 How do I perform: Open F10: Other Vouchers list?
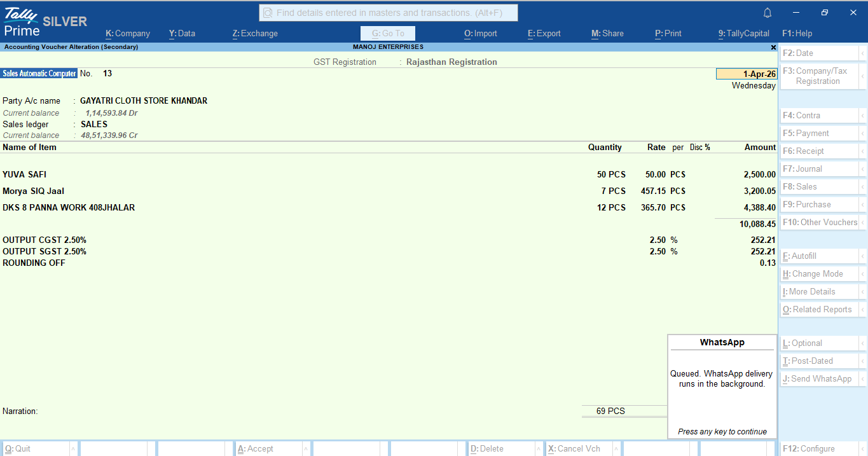pos(819,223)
